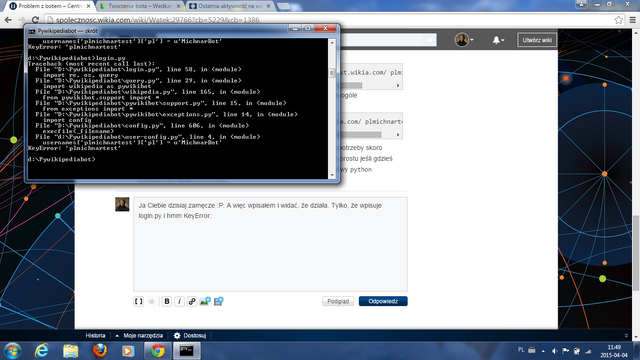Image resolution: width=640 pixels, height=360 pixels.
Task: Select command prompt in the taskbar
Action: [187, 351]
